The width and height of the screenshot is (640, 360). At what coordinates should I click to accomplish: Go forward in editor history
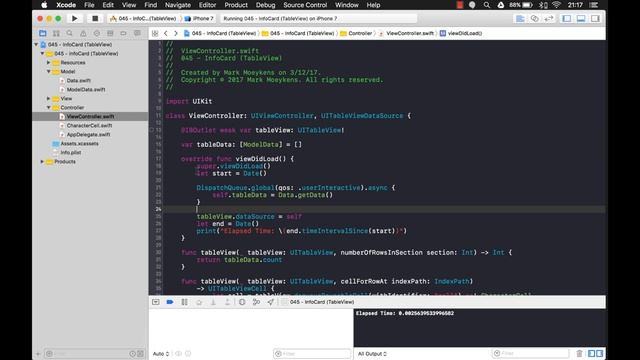(x=176, y=33)
